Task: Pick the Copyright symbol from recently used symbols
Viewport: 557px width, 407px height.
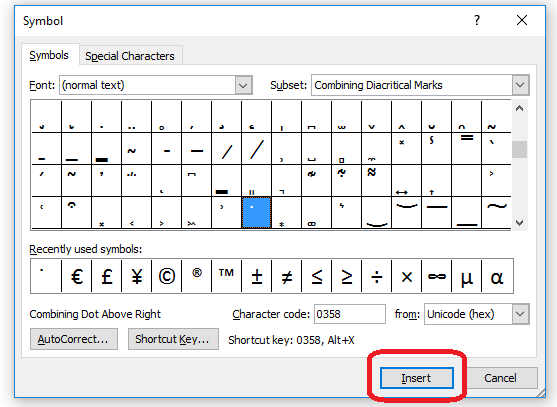Action: (x=167, y=276)
